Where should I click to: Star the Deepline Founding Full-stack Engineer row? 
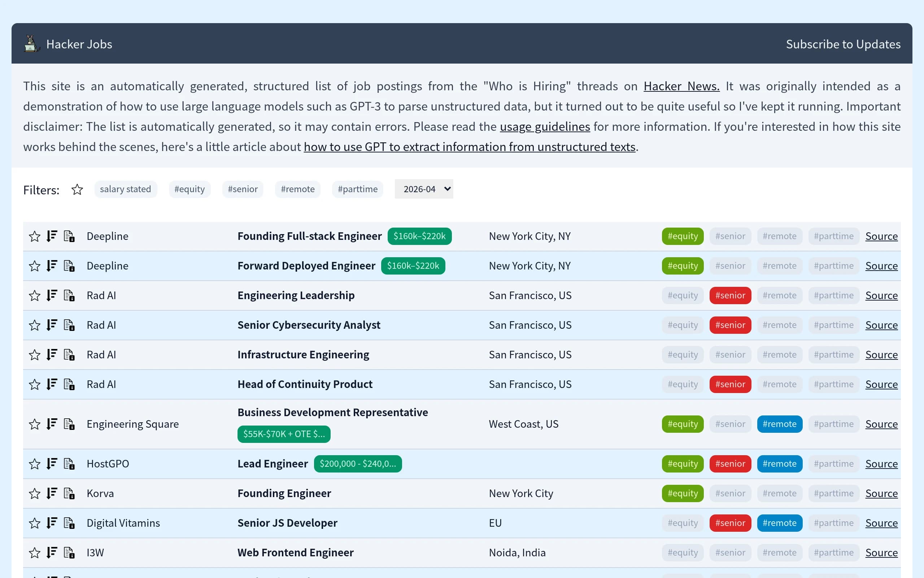(x=35, y=236)
